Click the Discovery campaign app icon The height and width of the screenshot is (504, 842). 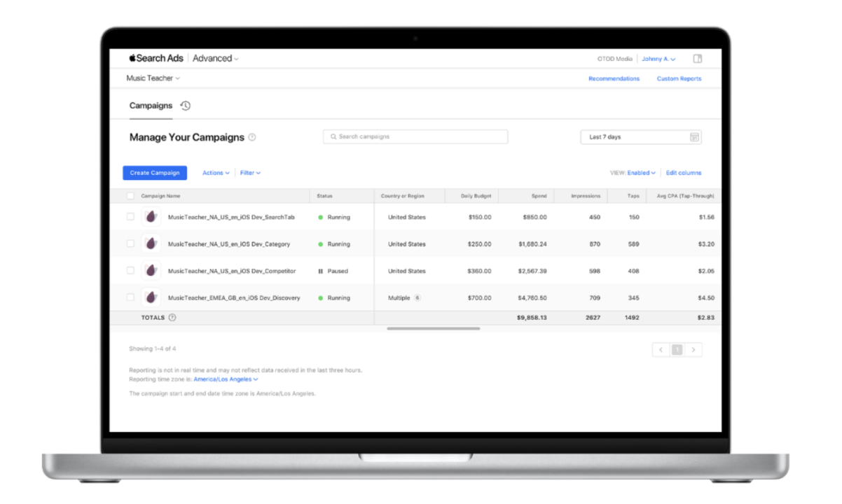(x=151, y=297)
